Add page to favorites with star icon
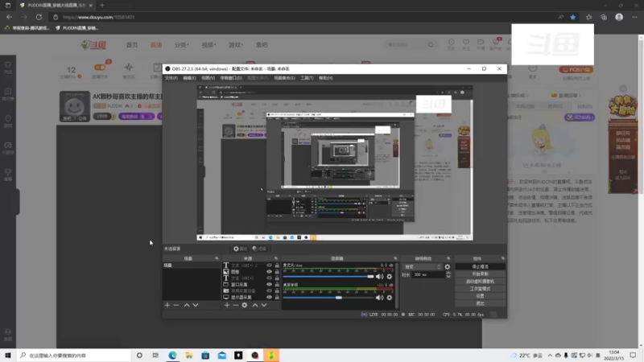The image size is (644, 362). [x=573, y=17]
